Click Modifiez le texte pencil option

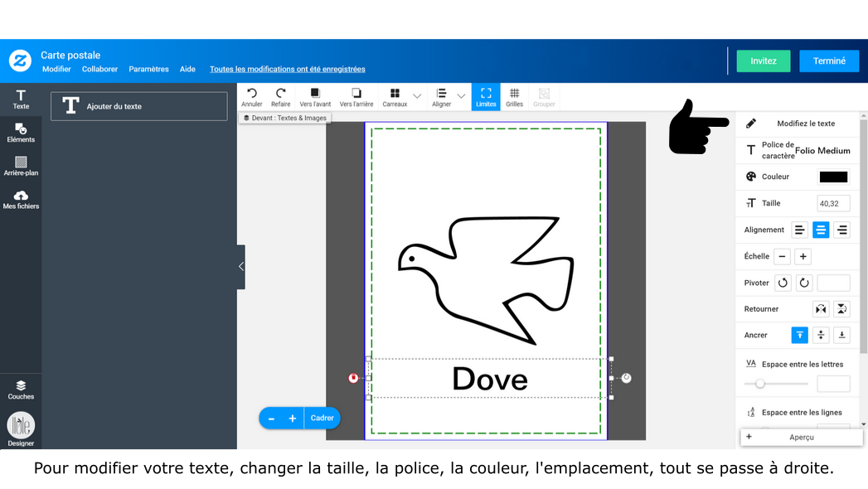pos(798,123)
